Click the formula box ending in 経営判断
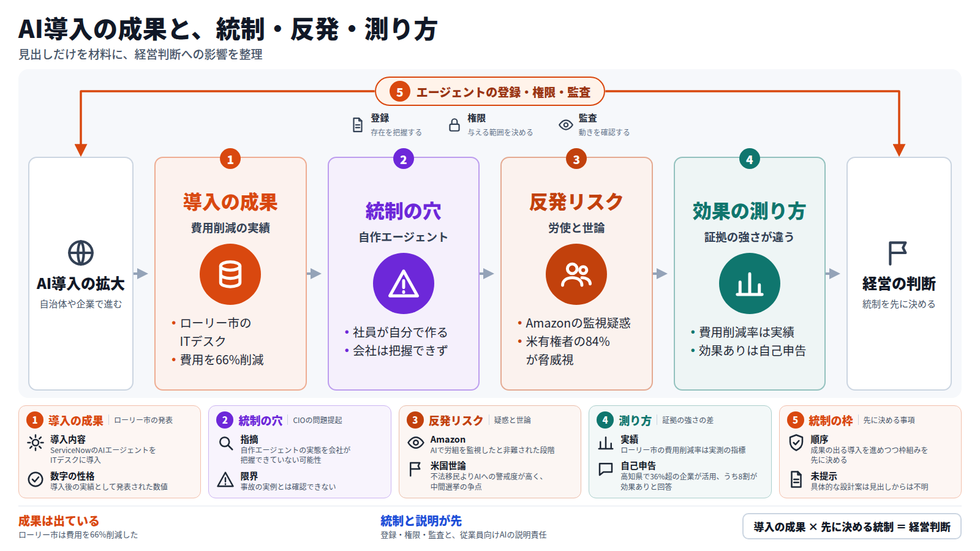 point(852,527)
